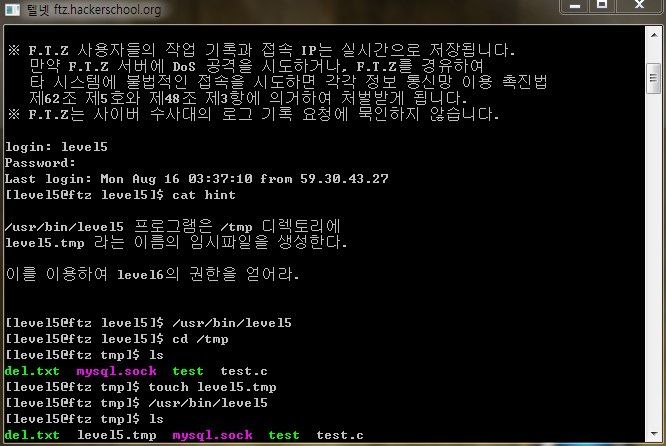The image size is (666, 446).
Task: Maximize the telnet window
Action: 602,6
